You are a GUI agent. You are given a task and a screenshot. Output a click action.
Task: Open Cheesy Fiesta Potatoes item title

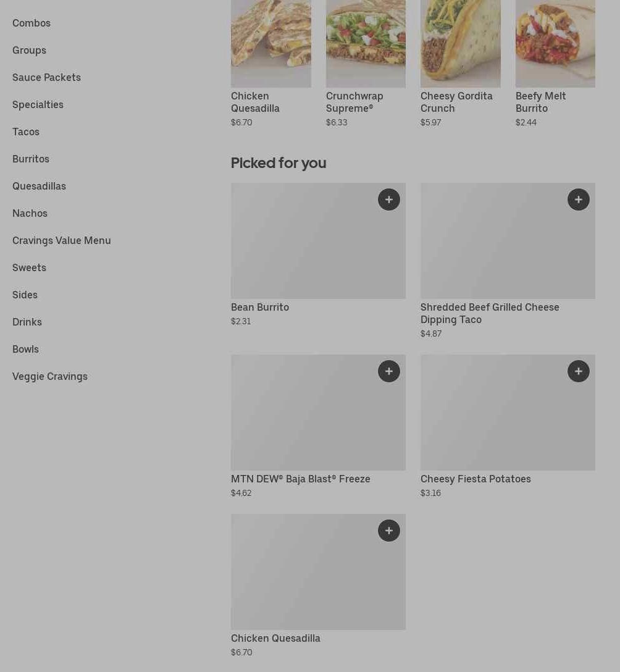[475, 479]
